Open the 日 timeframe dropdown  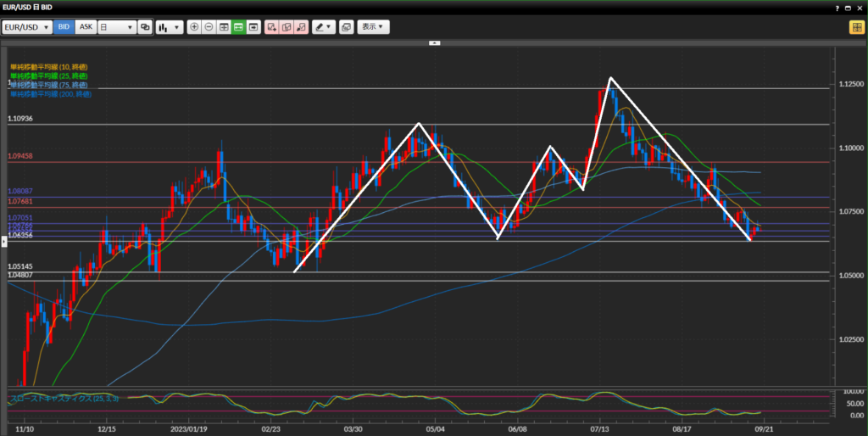117,27
